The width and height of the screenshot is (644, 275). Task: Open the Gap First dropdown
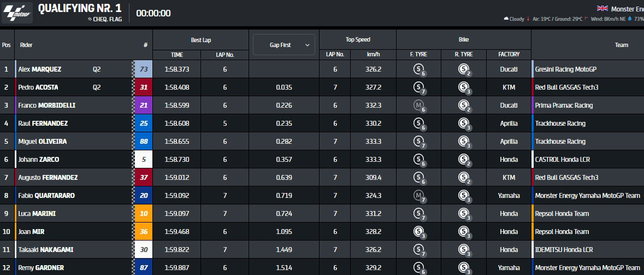pyautogui.click(x=284, y=45)
